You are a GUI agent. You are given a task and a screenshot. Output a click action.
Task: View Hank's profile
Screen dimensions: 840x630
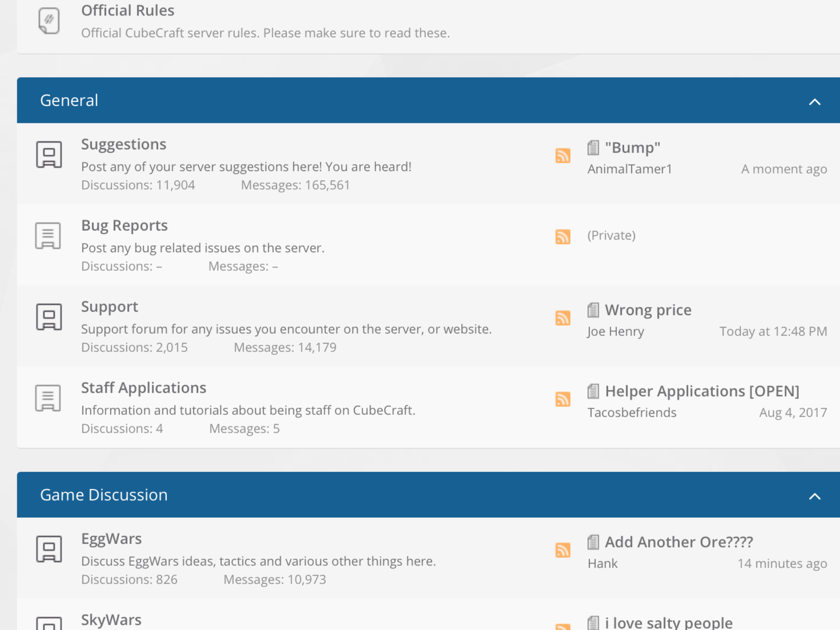pos(603,564)
